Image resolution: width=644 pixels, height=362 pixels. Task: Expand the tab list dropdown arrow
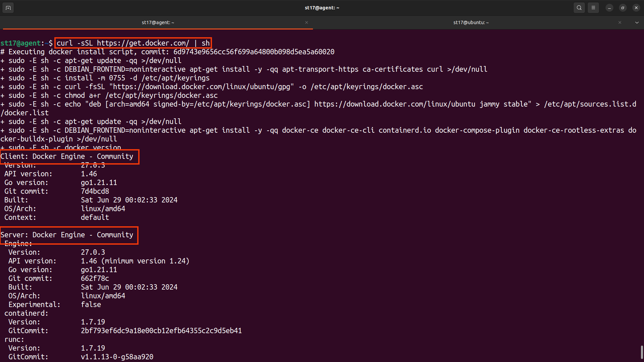point(637,22)
